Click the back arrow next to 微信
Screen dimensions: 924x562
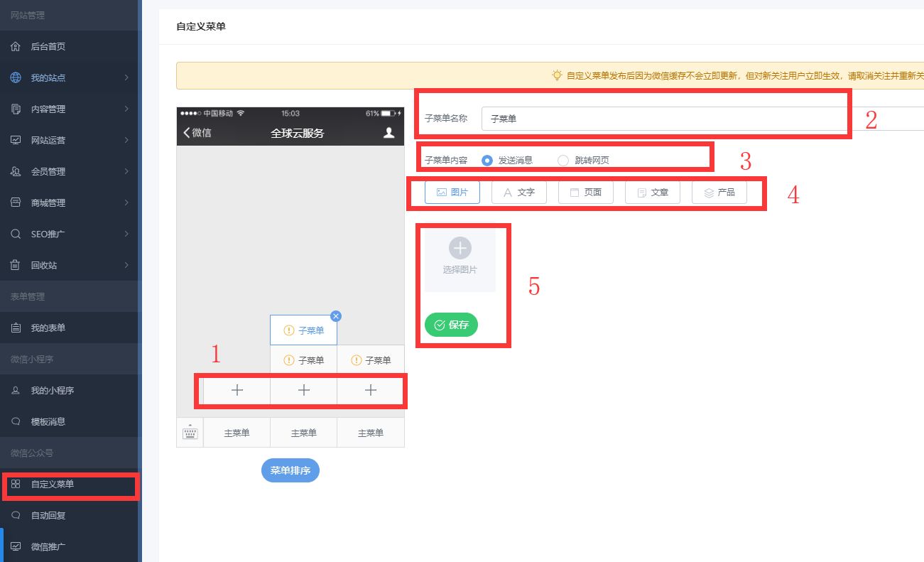point(187,133)
